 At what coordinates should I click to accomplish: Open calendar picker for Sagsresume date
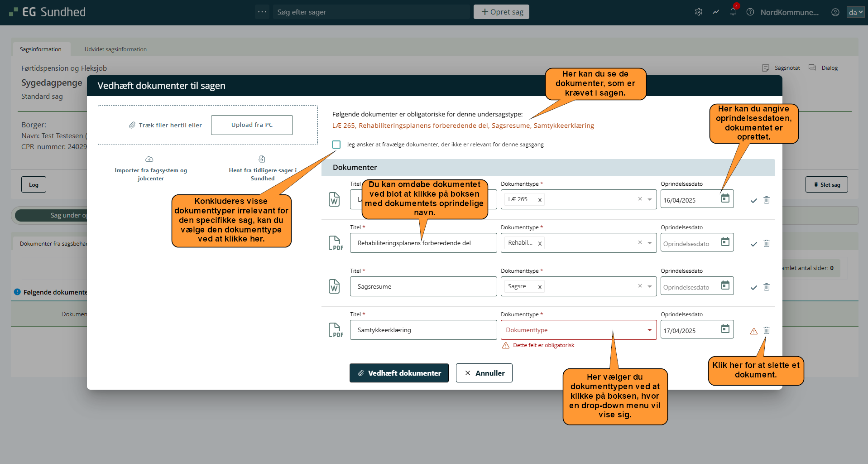point(725,285)
